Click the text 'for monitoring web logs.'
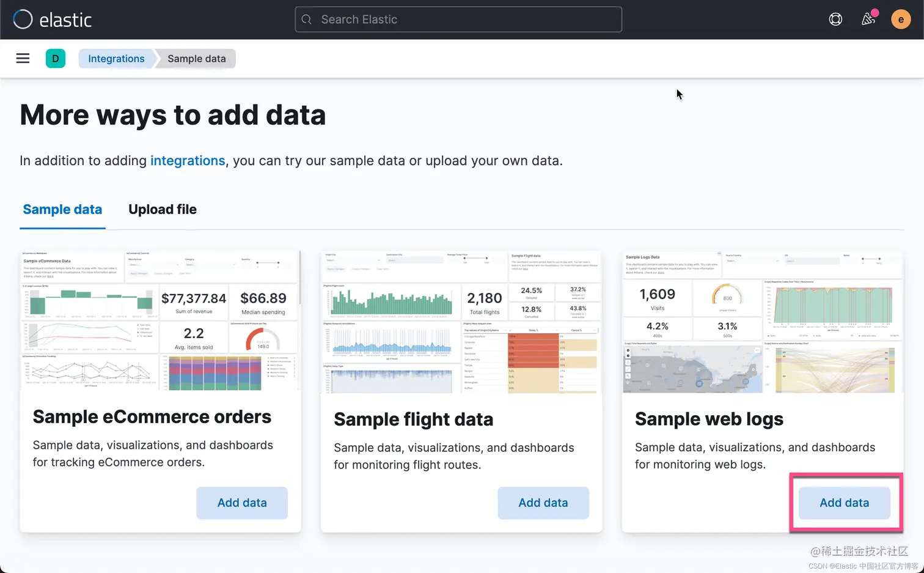The image size is (924, 573). tap(700, 464)
